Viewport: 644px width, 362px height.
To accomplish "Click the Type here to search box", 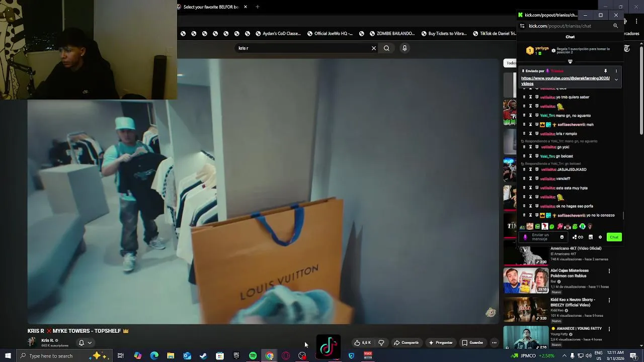I will pyautogui.click(x=64, y=356).
